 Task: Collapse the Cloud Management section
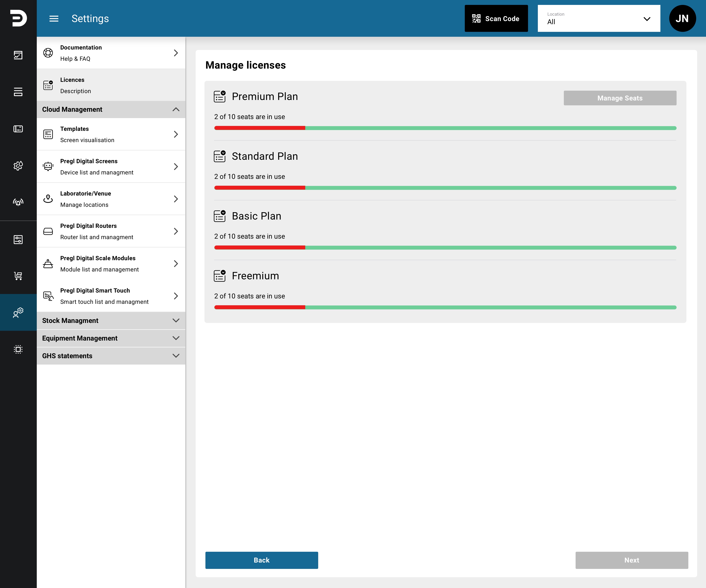pos(111,110)
